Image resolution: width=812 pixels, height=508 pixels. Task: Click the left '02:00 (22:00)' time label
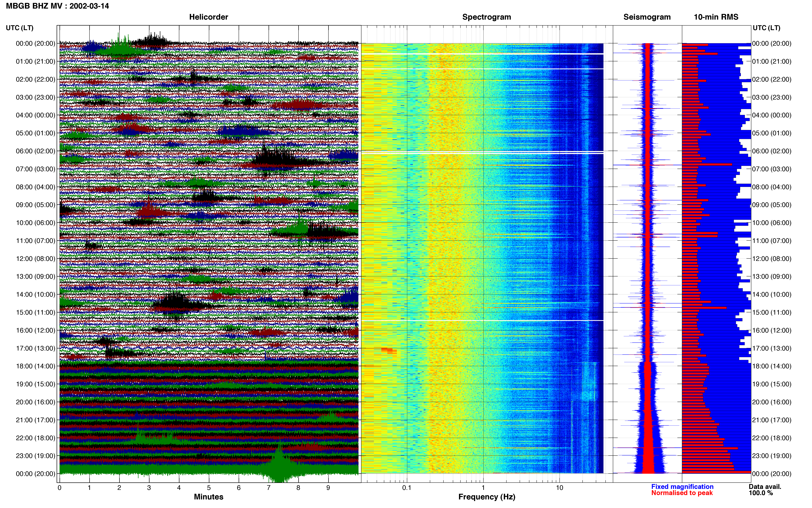pos(36,79)
